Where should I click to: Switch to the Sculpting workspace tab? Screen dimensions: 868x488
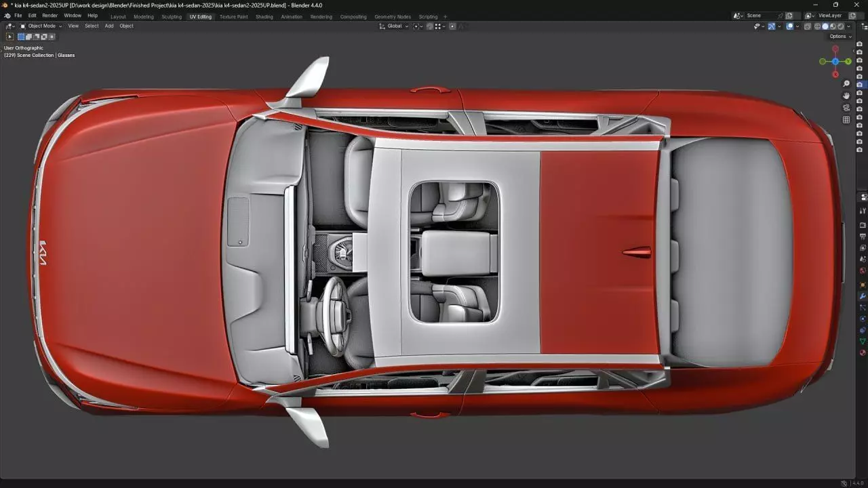[172, 16]
